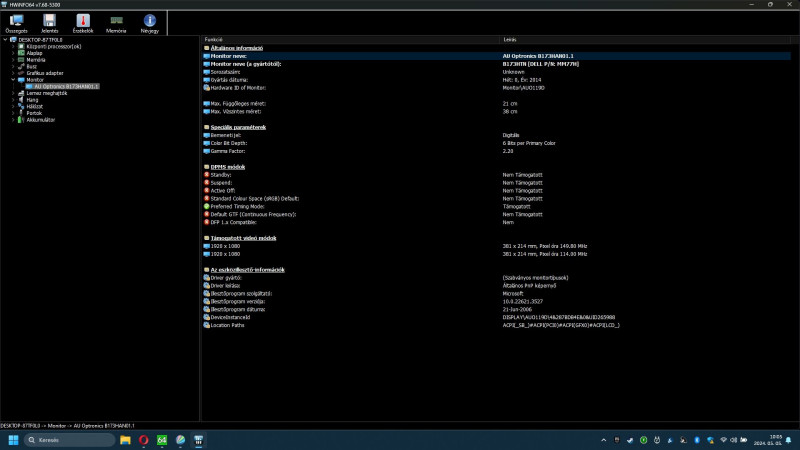Click the Funkció column header
This screenshot has width=800, height=450.
pos(351,39)
